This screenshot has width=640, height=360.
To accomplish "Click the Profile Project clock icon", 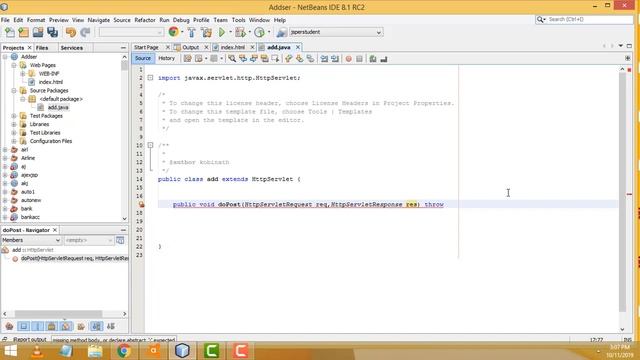I will pos(259,32).
